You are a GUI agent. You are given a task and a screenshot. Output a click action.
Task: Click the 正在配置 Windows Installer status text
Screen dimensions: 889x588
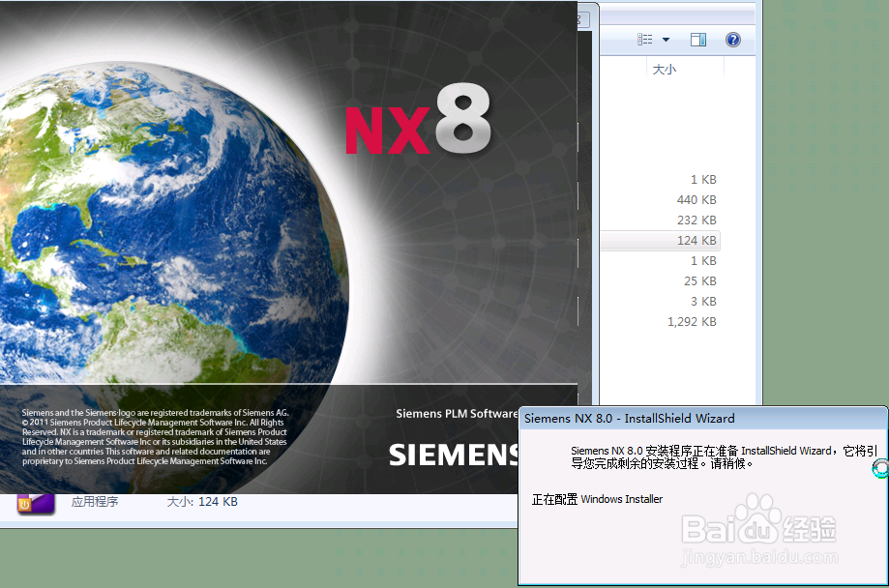point(597,499)
